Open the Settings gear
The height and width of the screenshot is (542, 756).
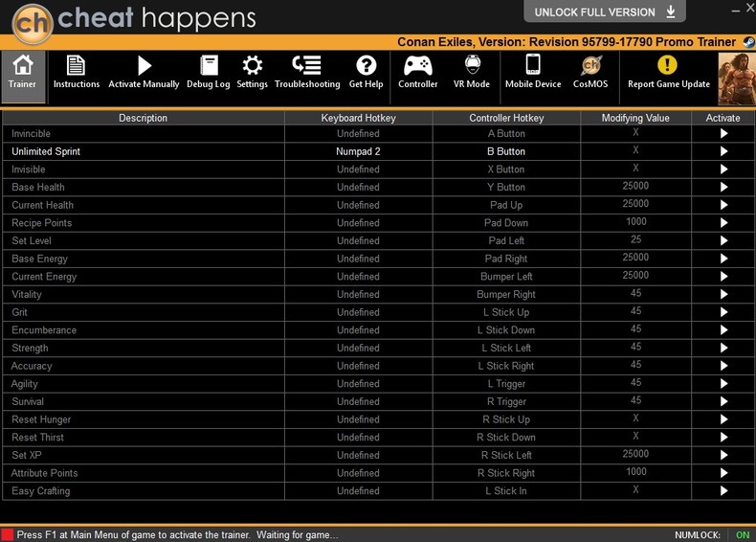click(x=253, y=72)
